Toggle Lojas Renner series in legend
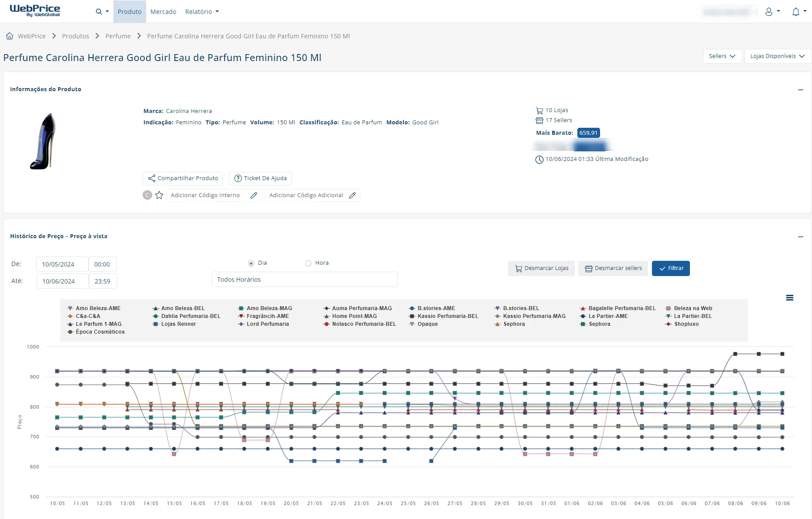The image size is (812, 519). coord(174,324)
